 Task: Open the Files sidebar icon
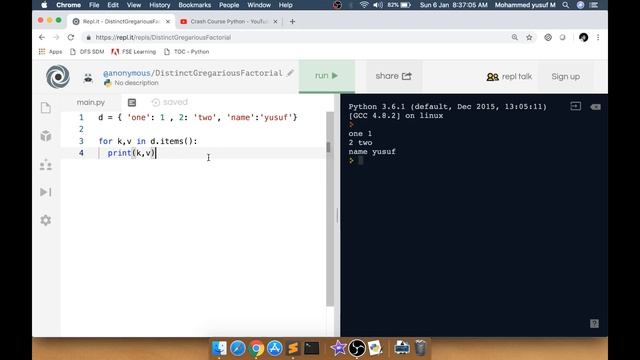point(46,108)
